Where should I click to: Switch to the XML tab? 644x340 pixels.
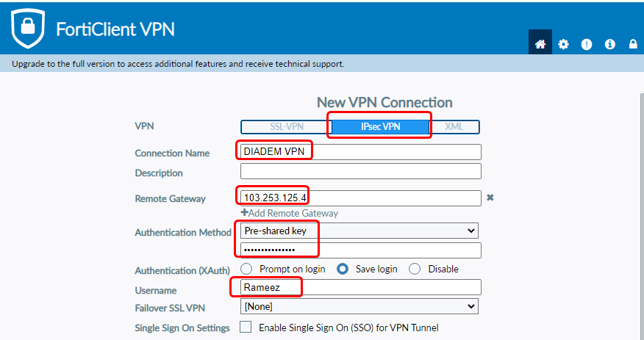[454, 127]
